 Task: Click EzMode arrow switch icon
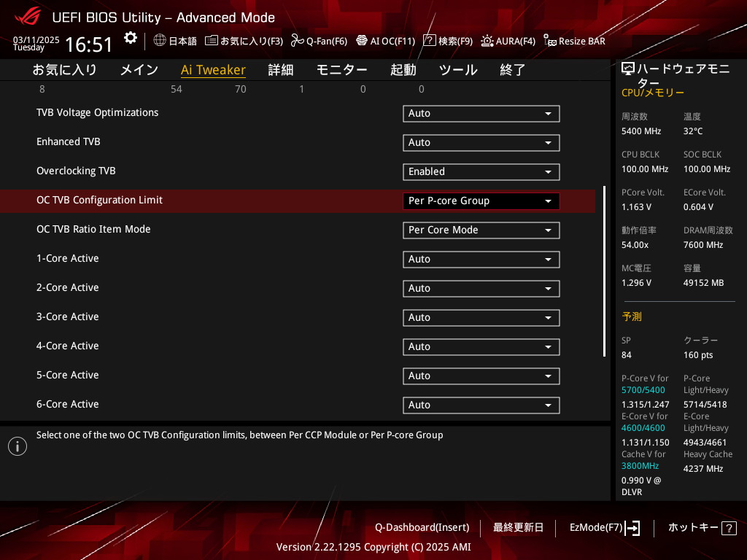pyautogui.click(x=632, y=528)
